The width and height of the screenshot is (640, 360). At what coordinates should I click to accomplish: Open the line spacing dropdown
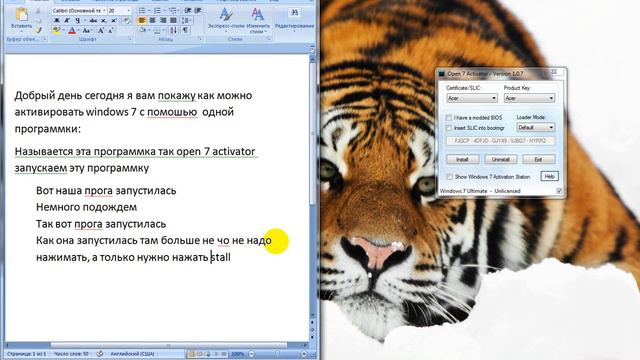187,20
